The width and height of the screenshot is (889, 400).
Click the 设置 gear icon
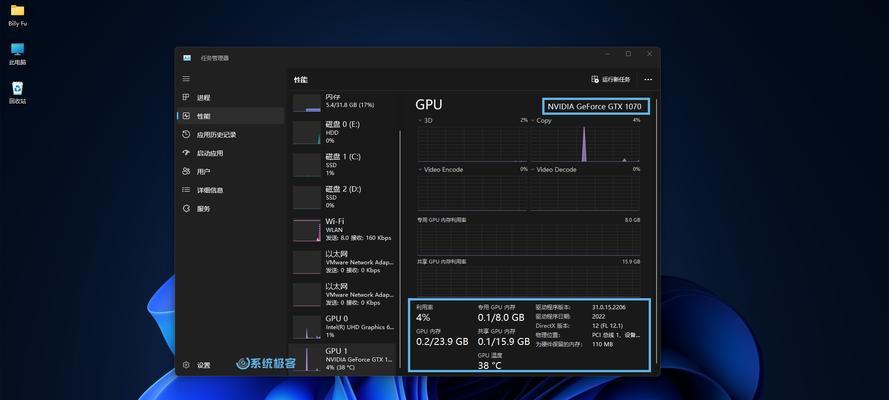(186, 365)
